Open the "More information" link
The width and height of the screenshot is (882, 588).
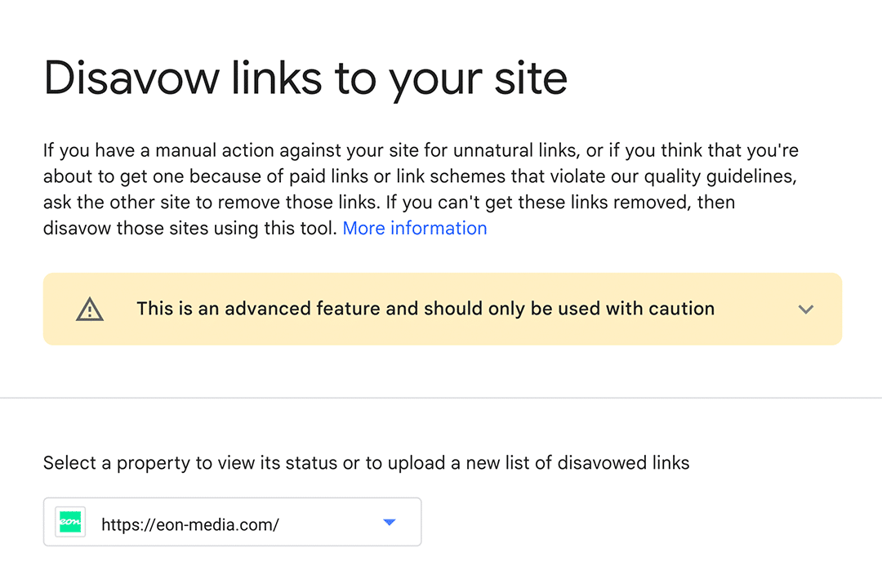click(x=415, y=229)
